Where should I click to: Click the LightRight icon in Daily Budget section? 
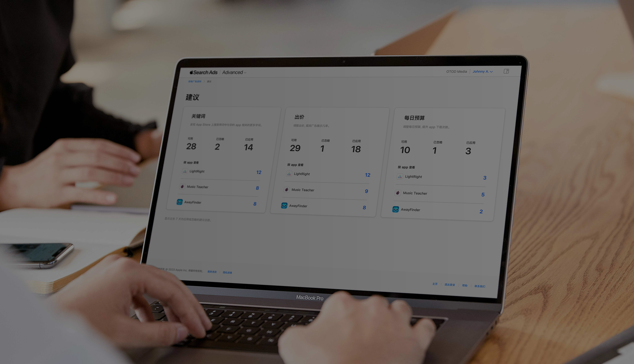pyautogui.click(x=399, y=177)
